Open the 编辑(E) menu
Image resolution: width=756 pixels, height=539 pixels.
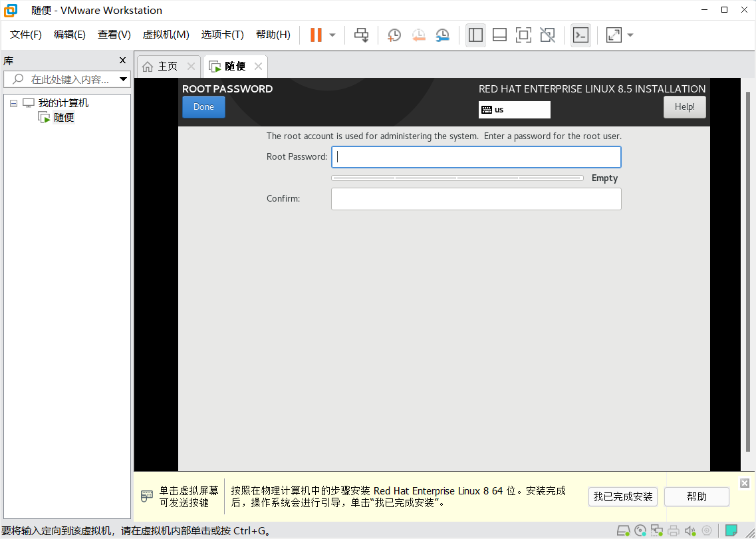coord(69,34)
